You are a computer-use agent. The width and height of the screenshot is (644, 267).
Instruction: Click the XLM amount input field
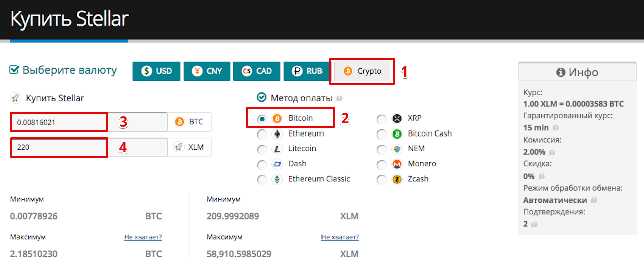pos(88,147)
